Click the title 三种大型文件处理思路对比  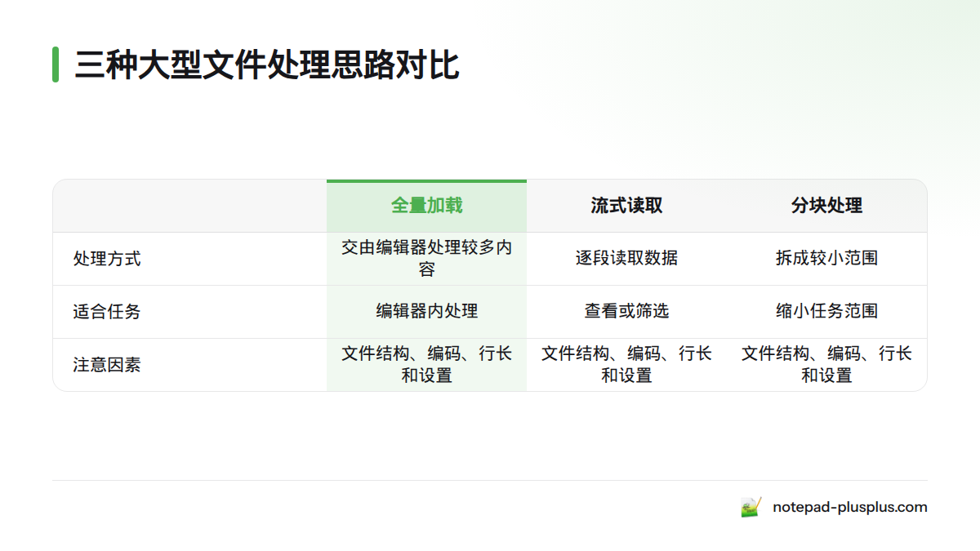tap(267, 64)
